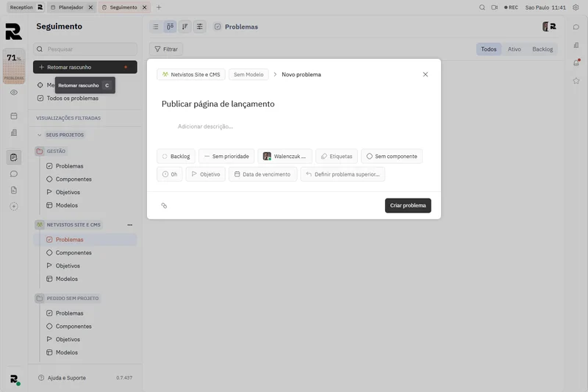Open Objetivos under Netvistos Site e CMS

(x=63, y=266)
